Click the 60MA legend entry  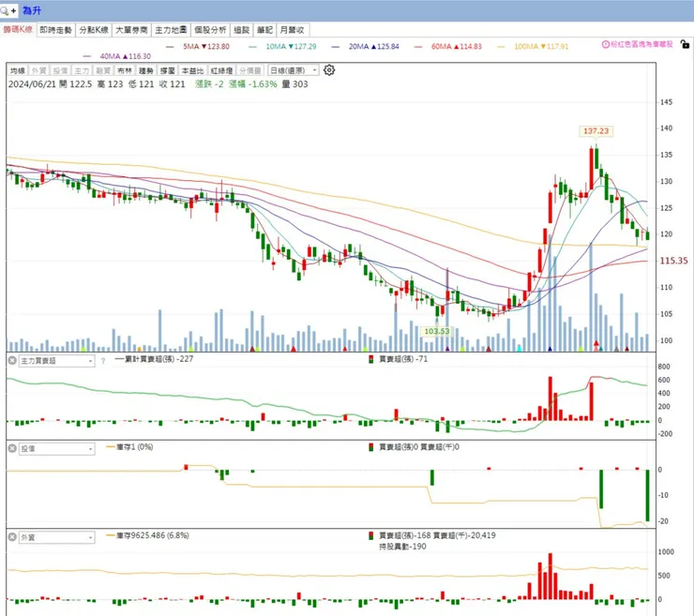448,47
